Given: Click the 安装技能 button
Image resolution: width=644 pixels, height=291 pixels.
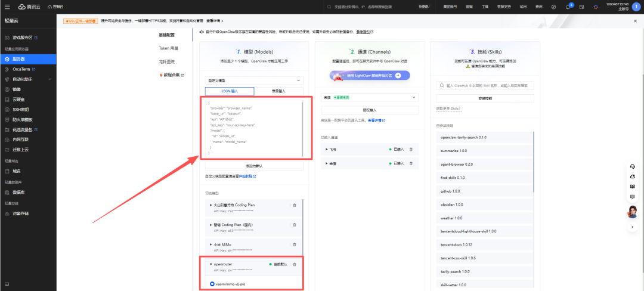Looking at the screenshot, I should pos(484,98).
